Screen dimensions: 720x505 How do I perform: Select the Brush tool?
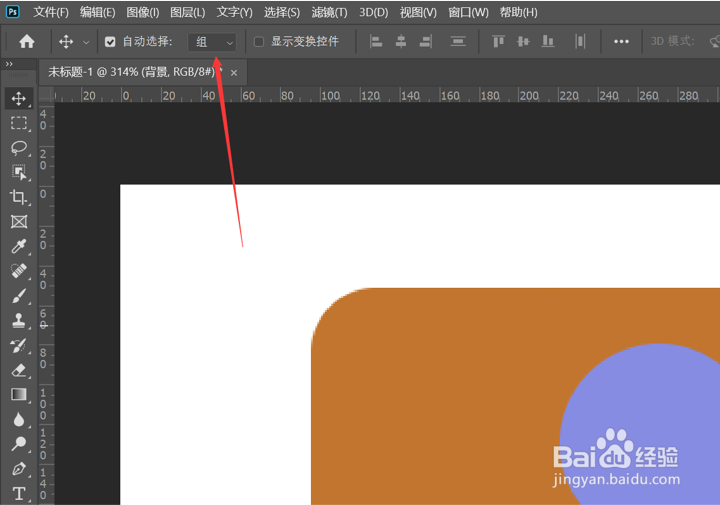click(x=19, y=296)
